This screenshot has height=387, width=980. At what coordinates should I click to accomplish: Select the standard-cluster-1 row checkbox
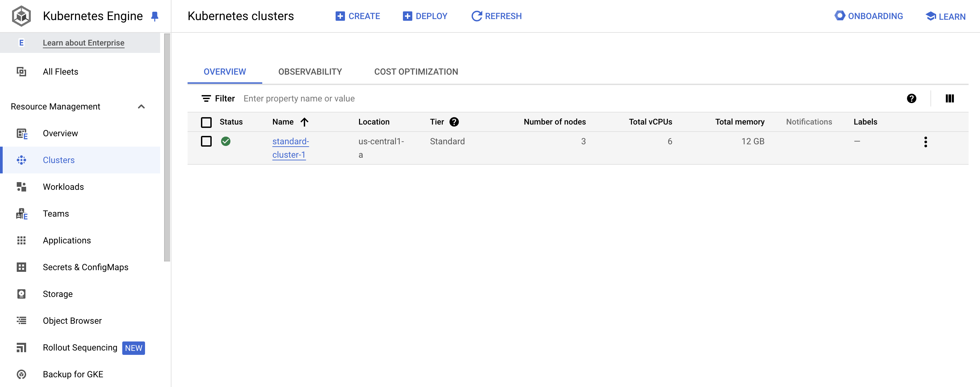[206, 141]
